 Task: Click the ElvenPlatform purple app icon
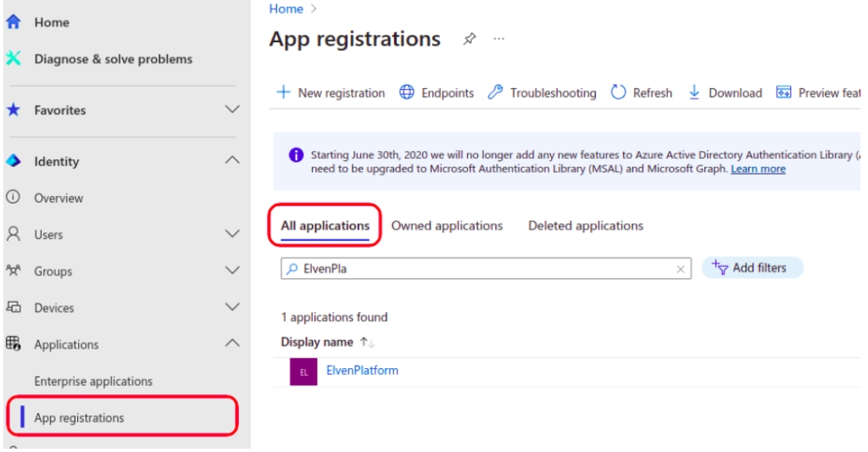(303, 371)
